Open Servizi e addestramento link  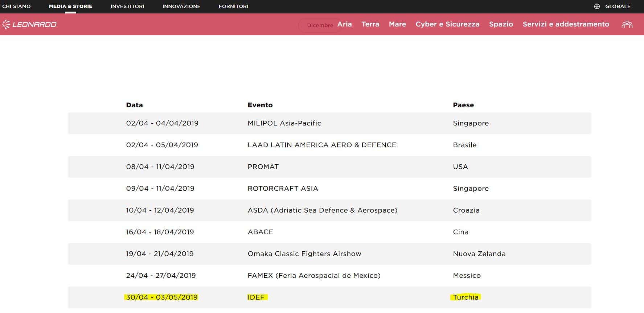566,24
